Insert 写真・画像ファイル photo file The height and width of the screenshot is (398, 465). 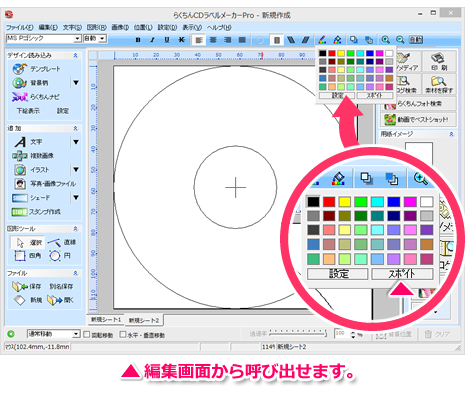(45, 184)
